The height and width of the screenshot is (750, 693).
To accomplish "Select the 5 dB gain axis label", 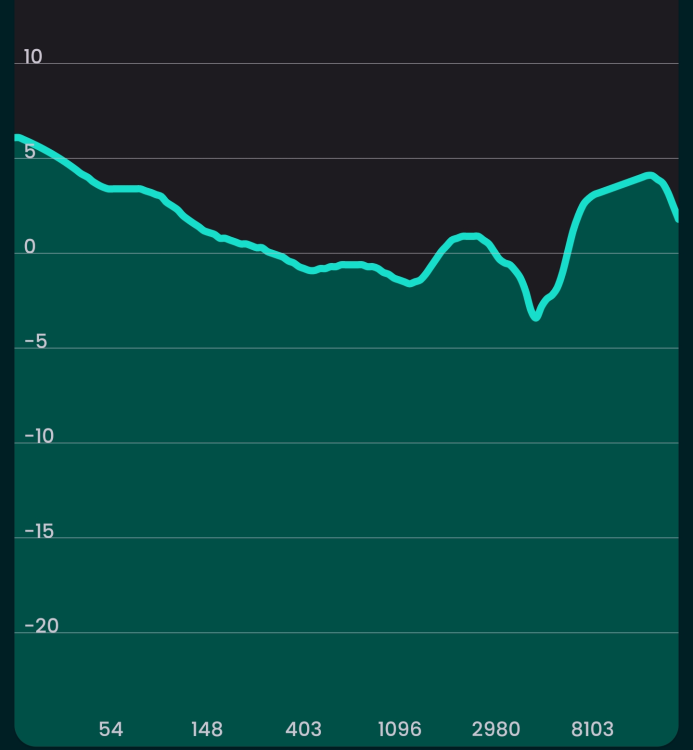I will 30,152.
